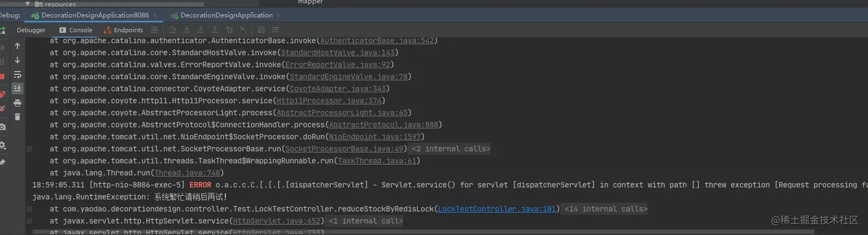
Task: Open debug settings gear icon
Action: click(2, 145)
